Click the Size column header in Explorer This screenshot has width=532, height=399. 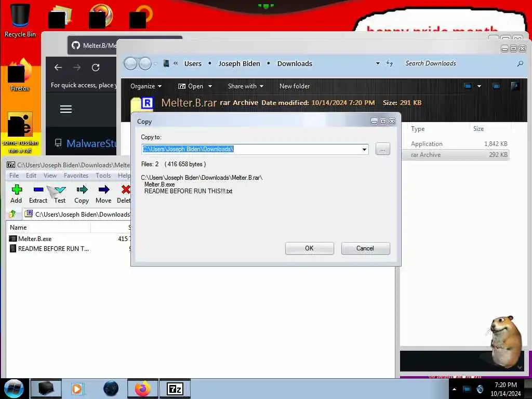coord(478,129)
